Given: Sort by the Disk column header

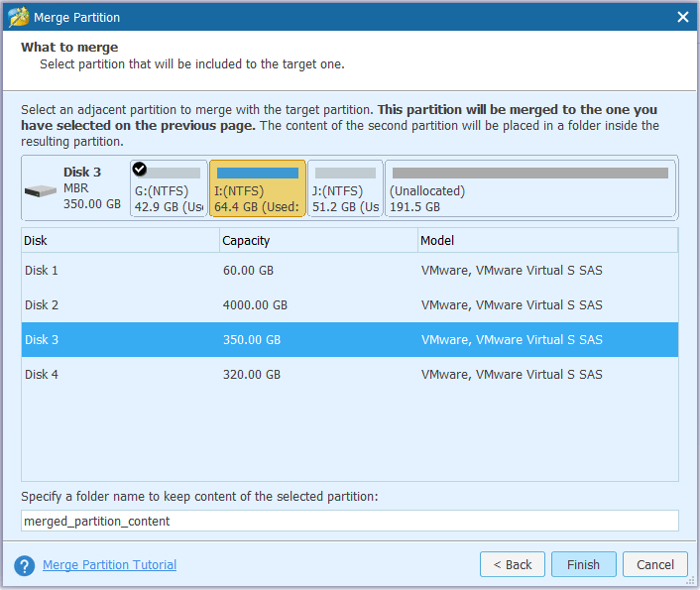Looking at the screenshot, I should (x=120, y=240).
